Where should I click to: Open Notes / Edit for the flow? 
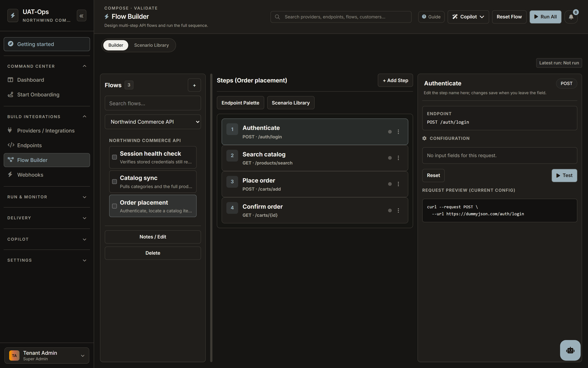(153, 237)
